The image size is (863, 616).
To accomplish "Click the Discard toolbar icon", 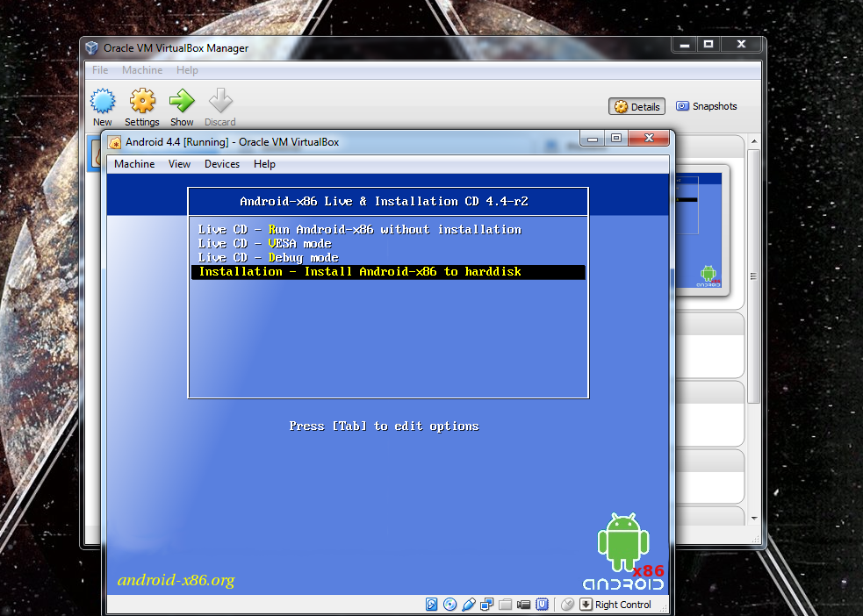I will [220, 101].
